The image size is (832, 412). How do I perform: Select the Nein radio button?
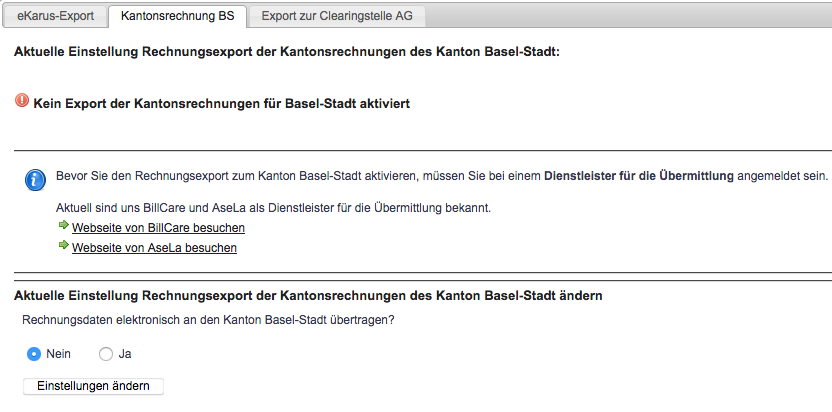(x=34, y=354)
